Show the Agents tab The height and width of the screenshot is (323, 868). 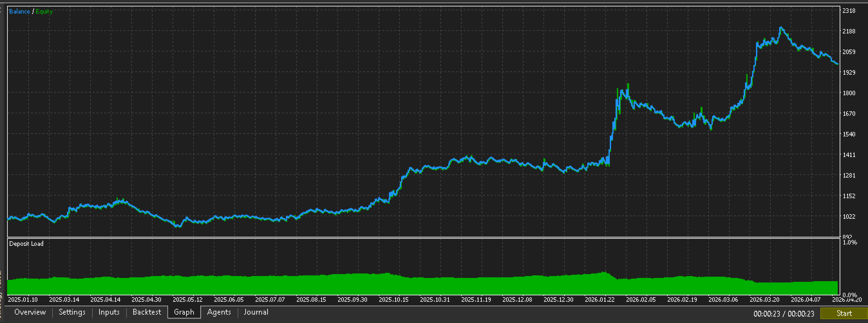[x=219, y=312]
